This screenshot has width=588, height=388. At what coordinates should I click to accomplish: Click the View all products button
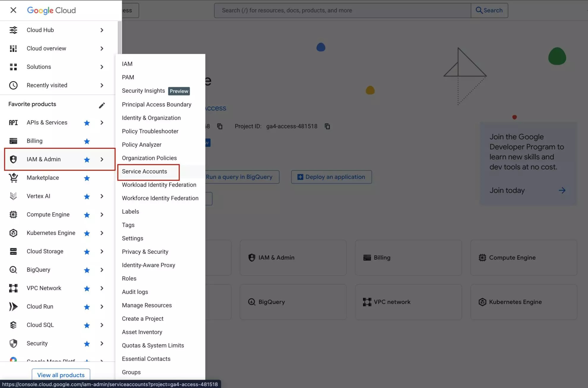click(x=61, y=375)
